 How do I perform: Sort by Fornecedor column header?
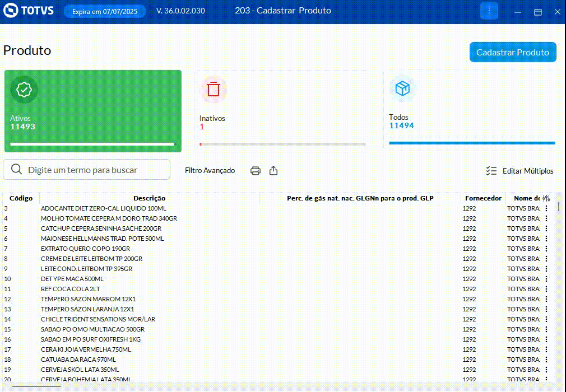click(x=483, y=198)
